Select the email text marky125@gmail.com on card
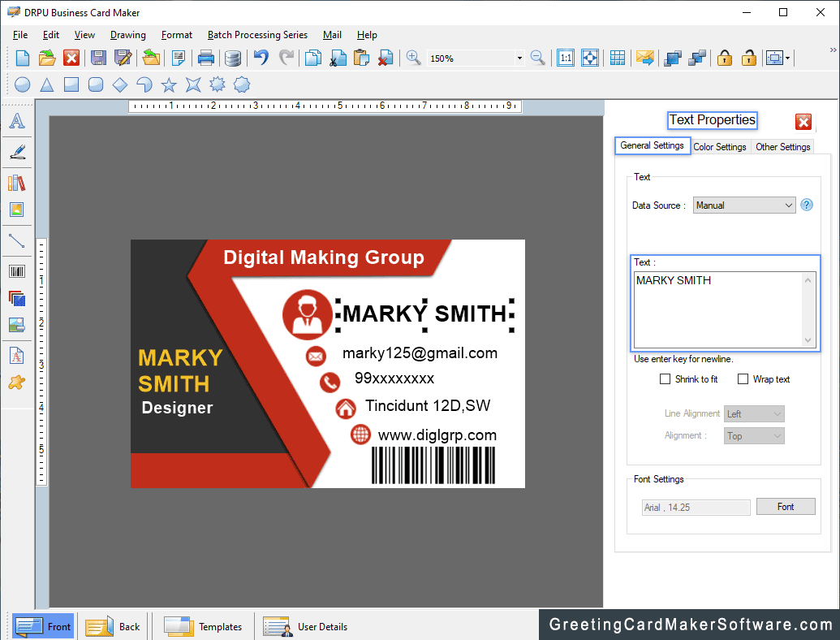 click(420, 353)
